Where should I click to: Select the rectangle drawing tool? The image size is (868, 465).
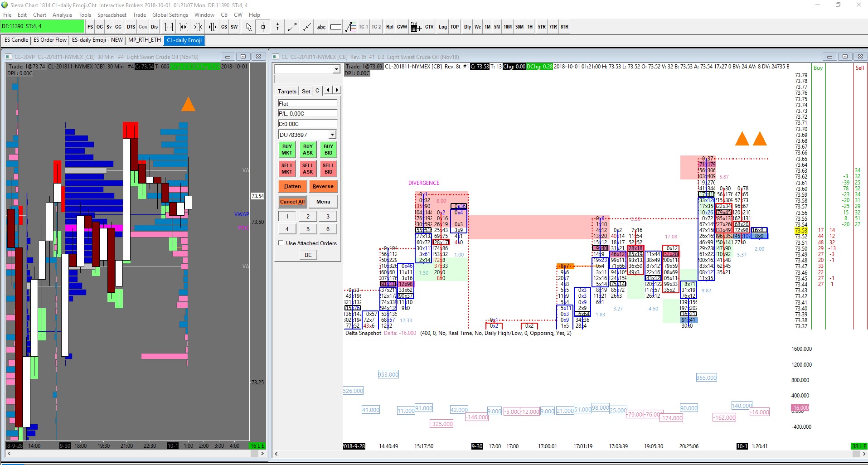coord(335,27)
